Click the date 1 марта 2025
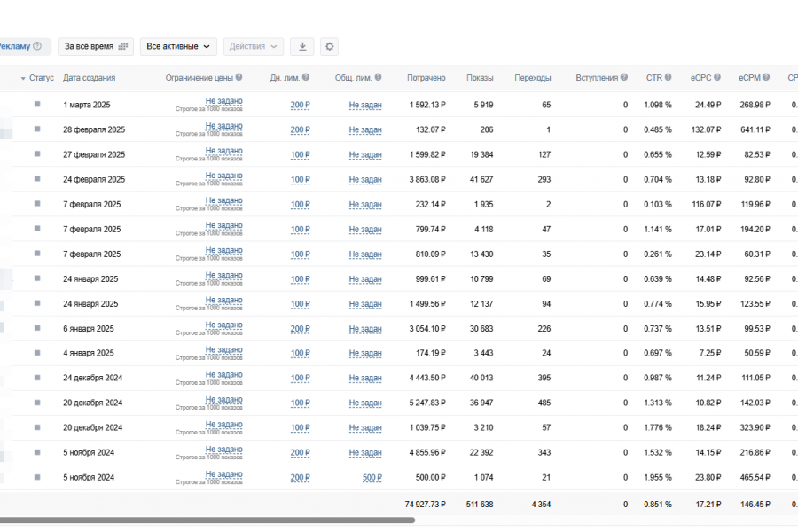 [87, 105]
